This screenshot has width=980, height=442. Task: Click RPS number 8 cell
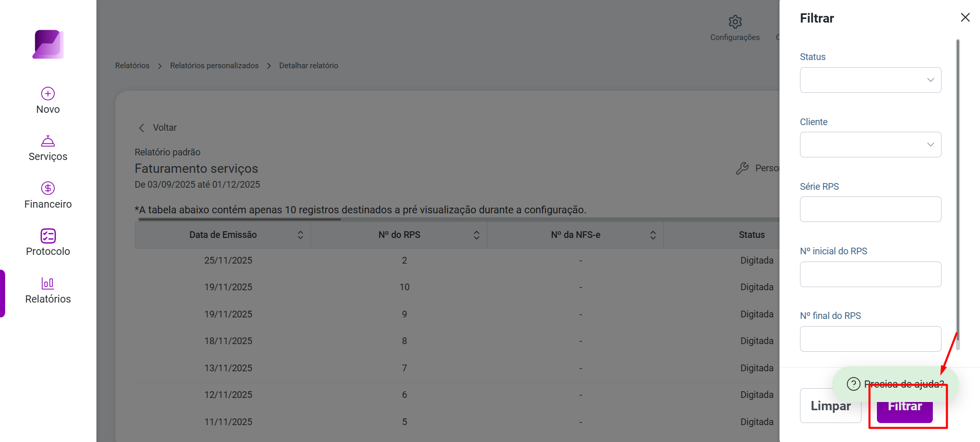(x=405, y=341)
